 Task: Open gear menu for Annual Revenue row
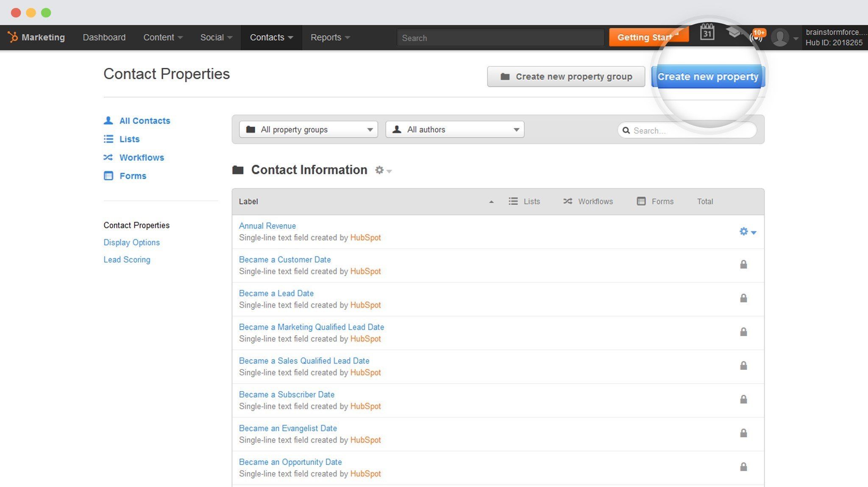click(x=748, y=232)
